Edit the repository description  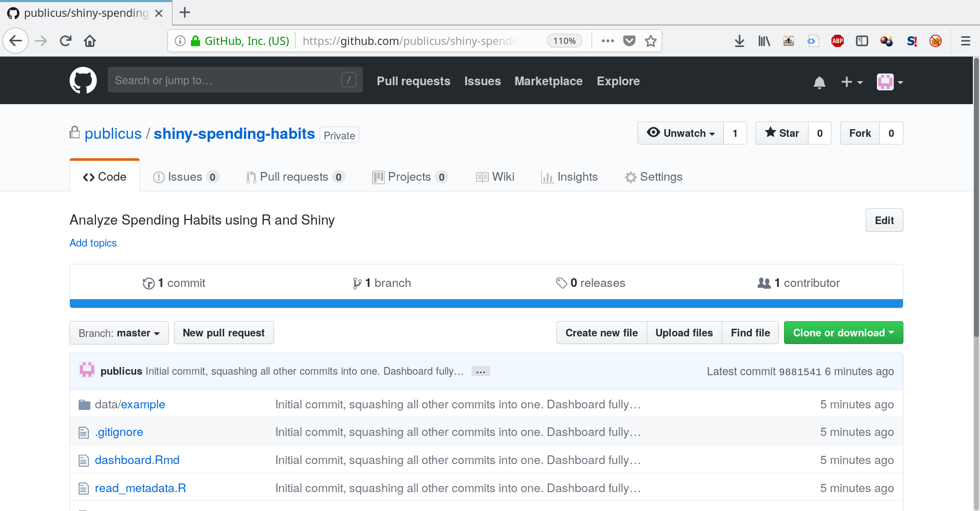884,220
